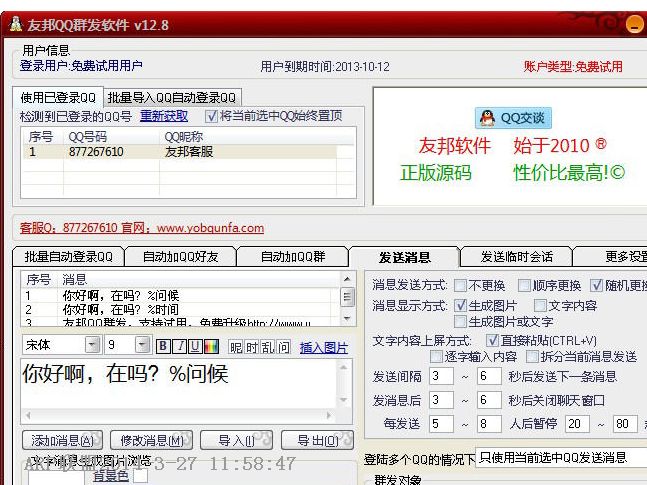Toggle italic text formatting
This screenshot has height=485, width=647.
[179, 347]
